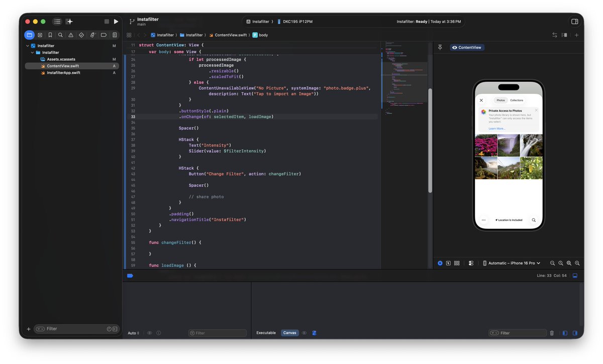The image size is (603, 364).
Task: Toggle recent files filter clock icon
Action: pyautogui.click(x=109, y=329)
